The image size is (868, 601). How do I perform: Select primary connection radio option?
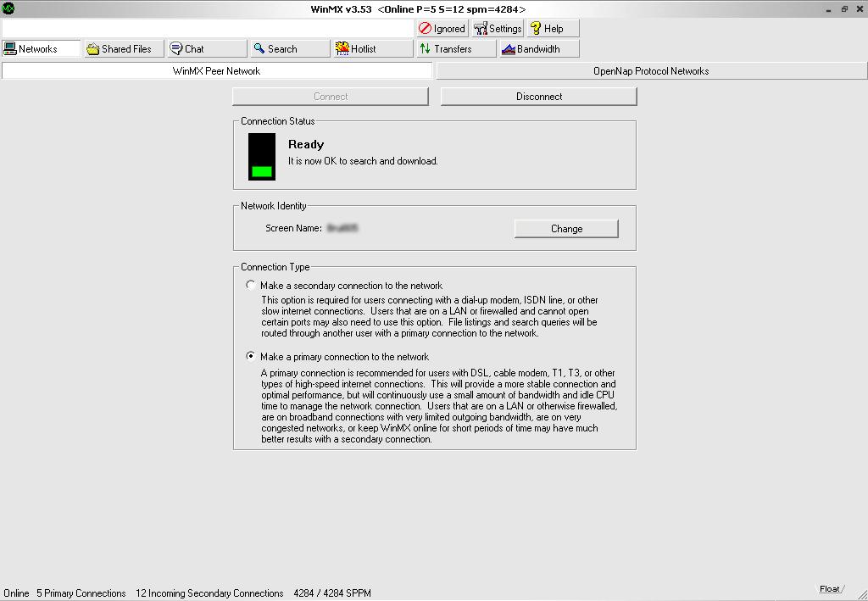pyautogui.click(x=251, y=357)
